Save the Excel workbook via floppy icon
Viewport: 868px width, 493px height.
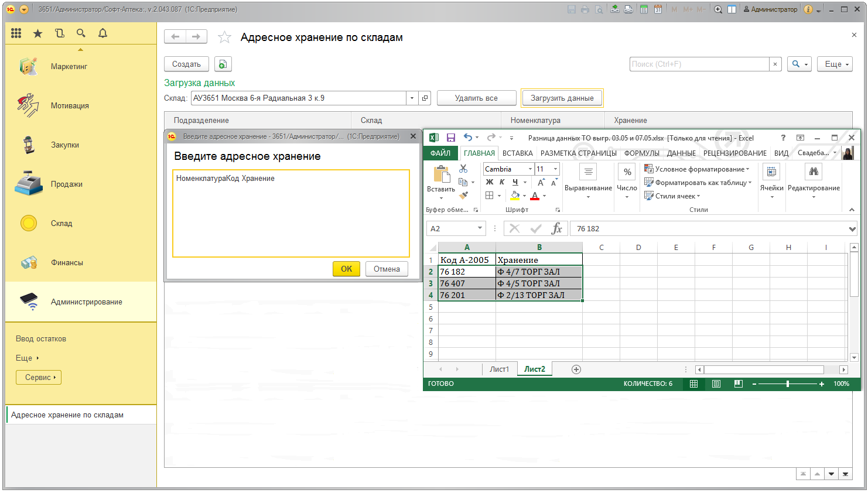(451, 138)
